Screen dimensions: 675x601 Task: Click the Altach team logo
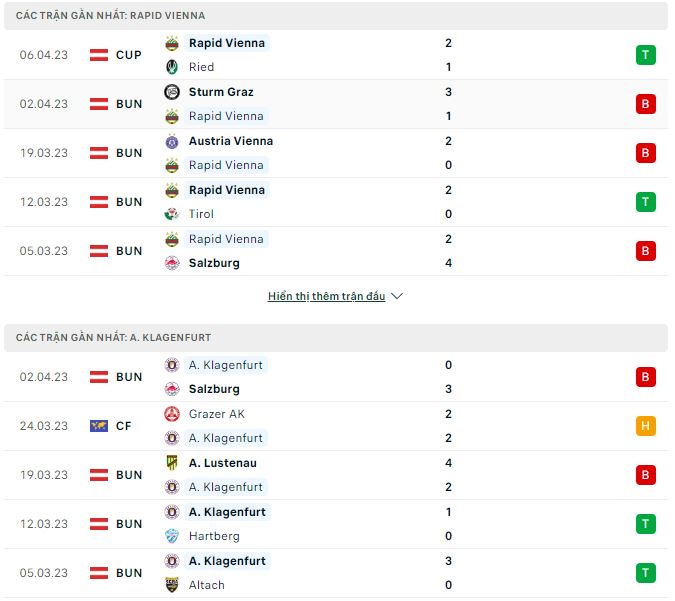[171, 585]
